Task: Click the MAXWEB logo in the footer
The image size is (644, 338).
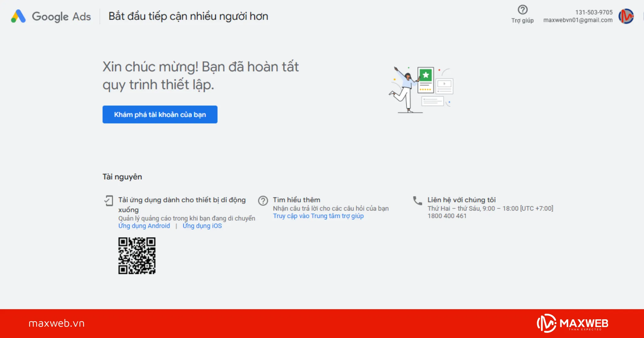Action: tap(573, 322)
